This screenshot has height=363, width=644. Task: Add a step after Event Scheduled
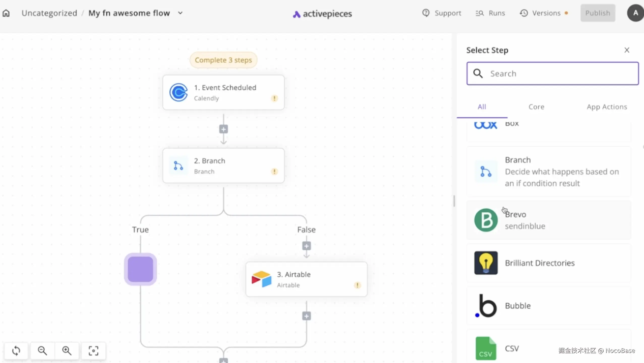click(x=223, y=129)
